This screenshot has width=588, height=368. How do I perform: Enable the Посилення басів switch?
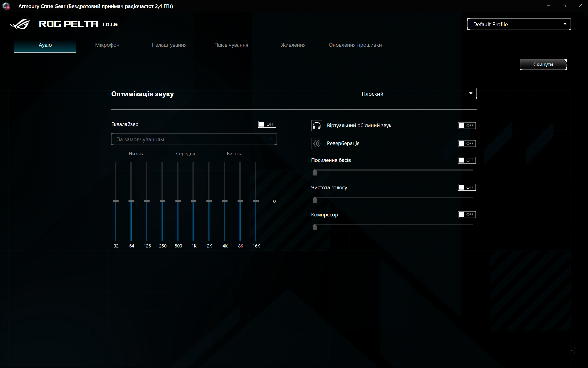pos(467,160)
